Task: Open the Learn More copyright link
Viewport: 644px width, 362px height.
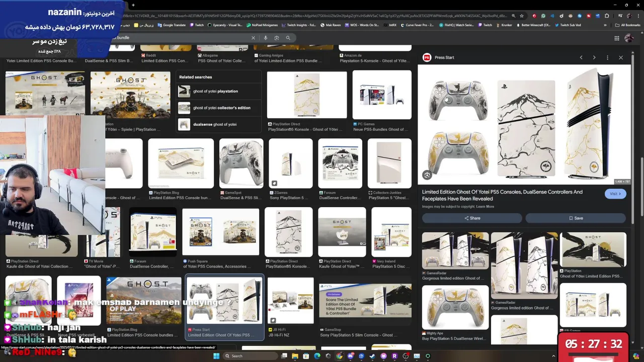Action: [485, 207]
